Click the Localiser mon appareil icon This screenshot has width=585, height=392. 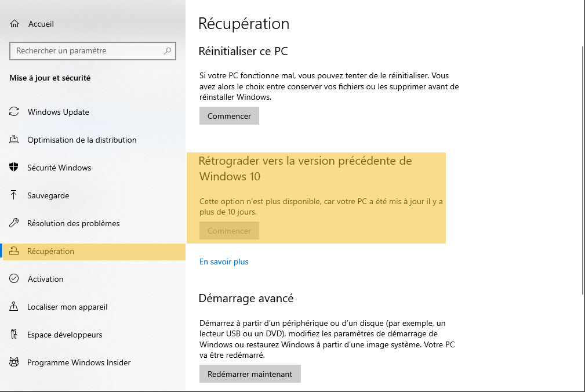point(14,307)
